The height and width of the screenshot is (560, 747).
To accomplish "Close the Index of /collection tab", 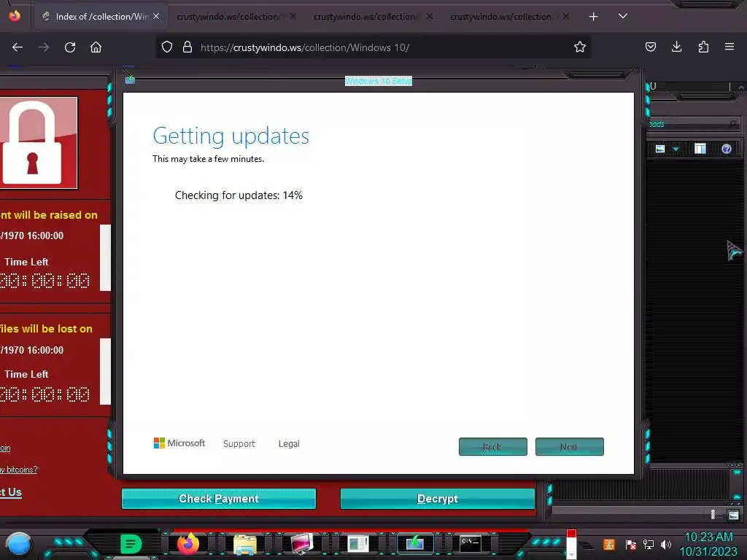I will coord(156,17).
